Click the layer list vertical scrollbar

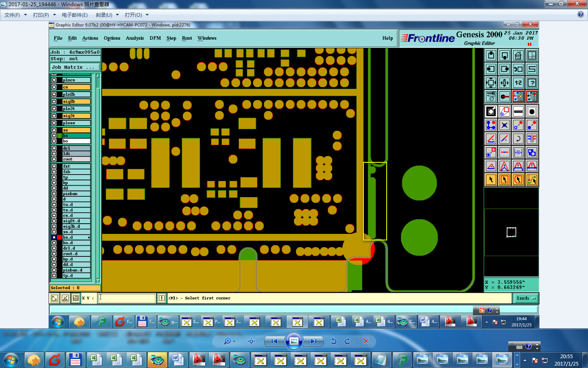(x=98, y=178)
